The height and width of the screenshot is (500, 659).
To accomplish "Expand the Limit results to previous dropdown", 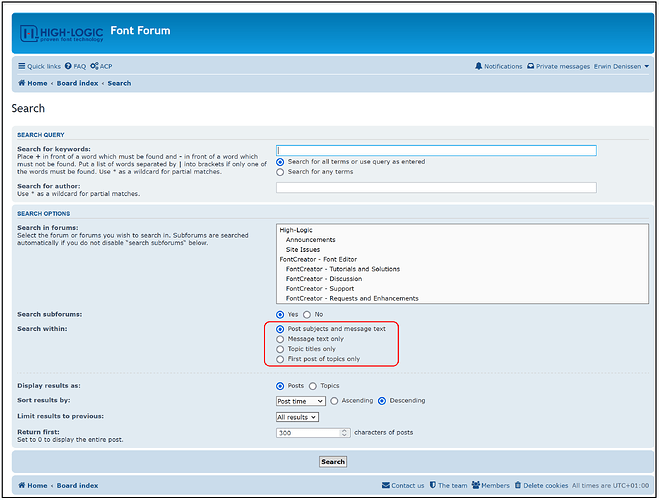I will 297,417.
